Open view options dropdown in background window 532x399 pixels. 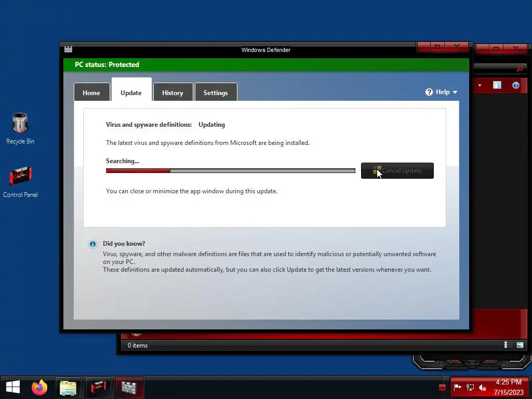click(480, 85)
